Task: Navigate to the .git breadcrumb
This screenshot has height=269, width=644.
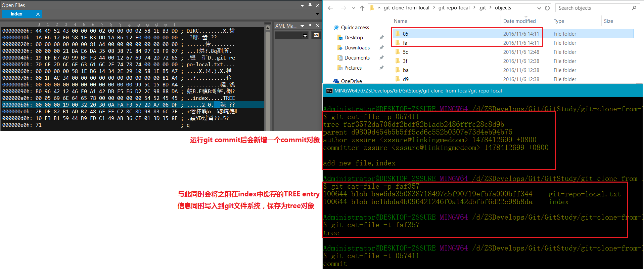Action: coord(482,8)
